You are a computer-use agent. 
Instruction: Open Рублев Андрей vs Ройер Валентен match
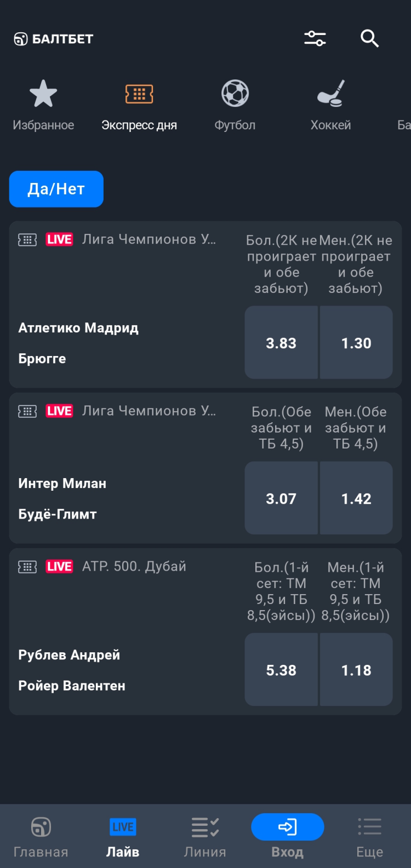point(71,670)
